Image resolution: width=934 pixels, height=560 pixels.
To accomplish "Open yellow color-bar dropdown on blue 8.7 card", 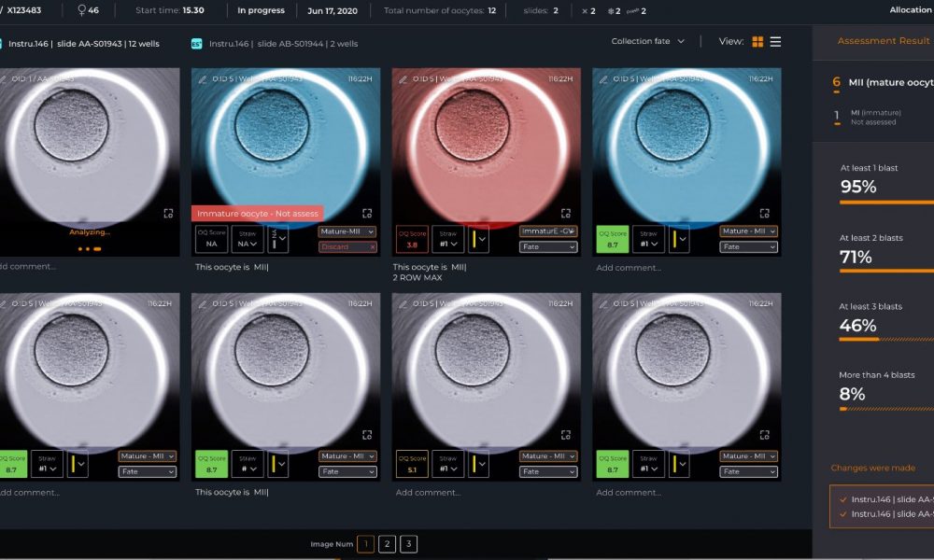I will tap(679, 239).
